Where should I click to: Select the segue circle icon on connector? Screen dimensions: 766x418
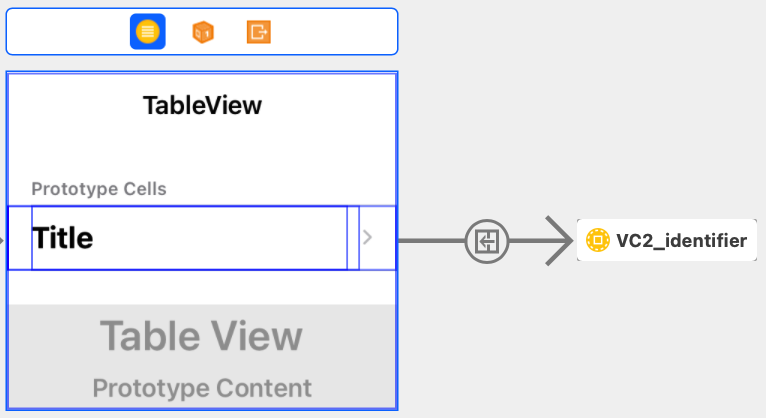pyautogui.click(x=487, y=240)
